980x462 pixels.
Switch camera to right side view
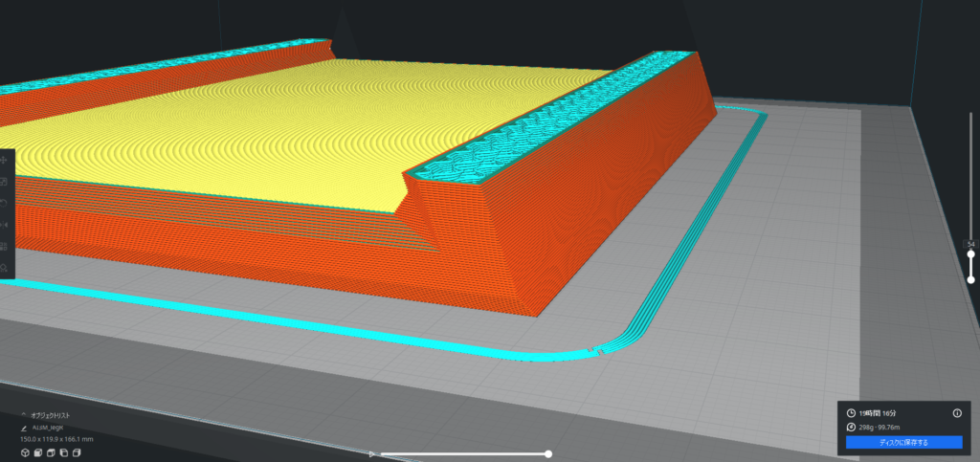coord(76,451)
